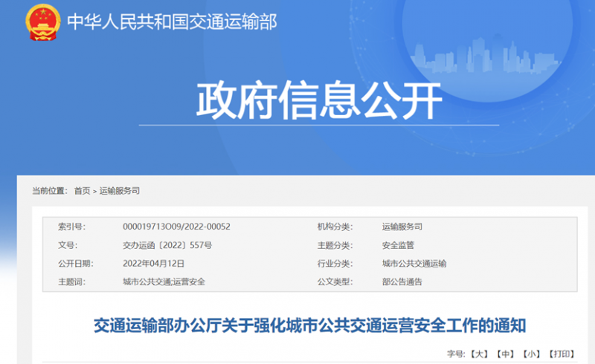Click the 城市公共交通运输 industry category value
595x364 pixels.
click(414, 263)
